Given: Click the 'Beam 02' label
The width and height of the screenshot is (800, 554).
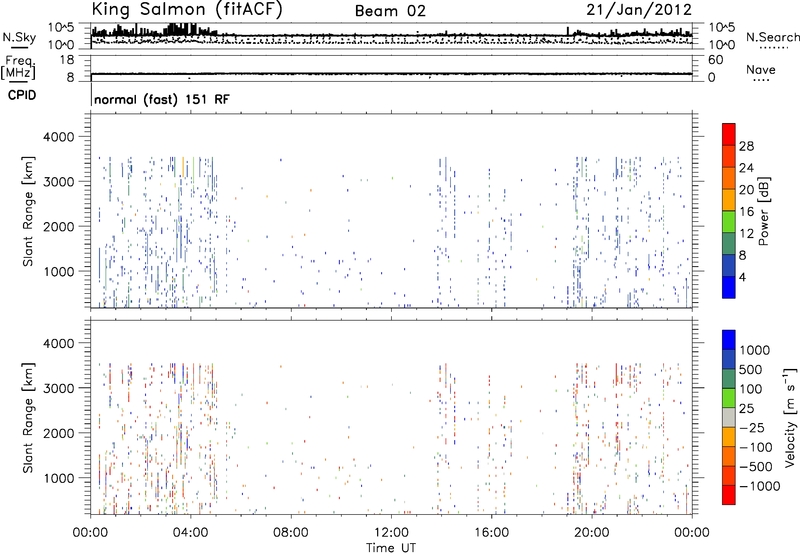Looking at the screenshot, I should pos(390,11).
